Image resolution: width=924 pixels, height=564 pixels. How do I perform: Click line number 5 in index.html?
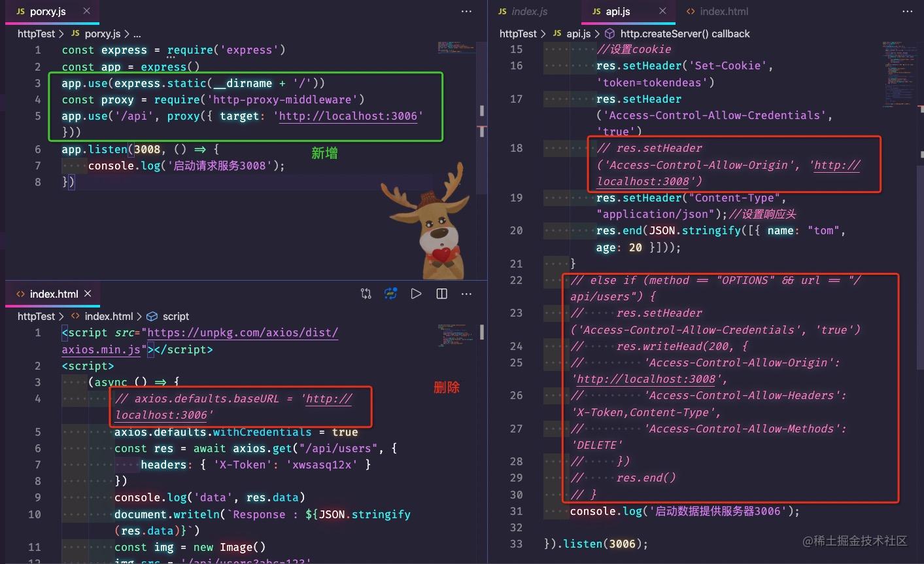point(38,432)
